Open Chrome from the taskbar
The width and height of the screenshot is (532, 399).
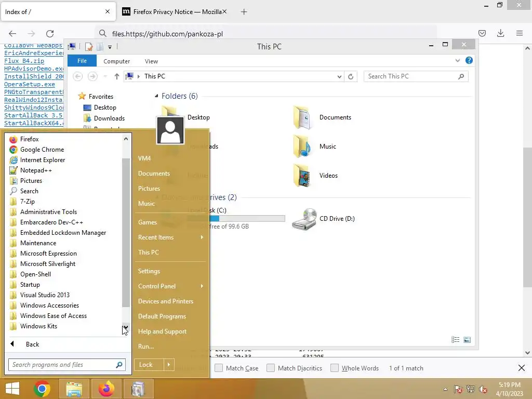(x=42, y=389)
